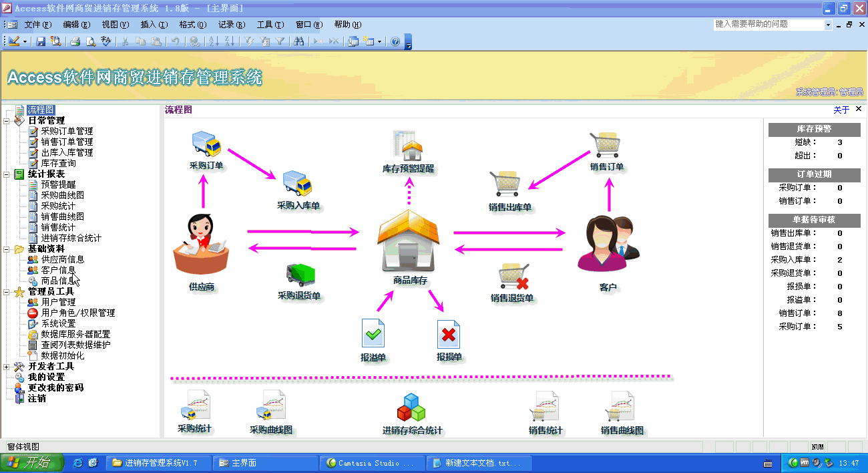Open the 报损单 red X document

point(449,333)
